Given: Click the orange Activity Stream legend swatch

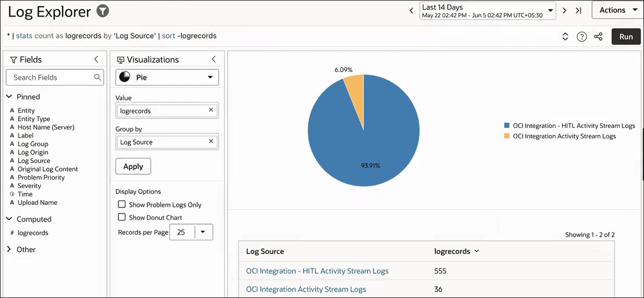Looking at the screenshot, I should click(507, 136).
